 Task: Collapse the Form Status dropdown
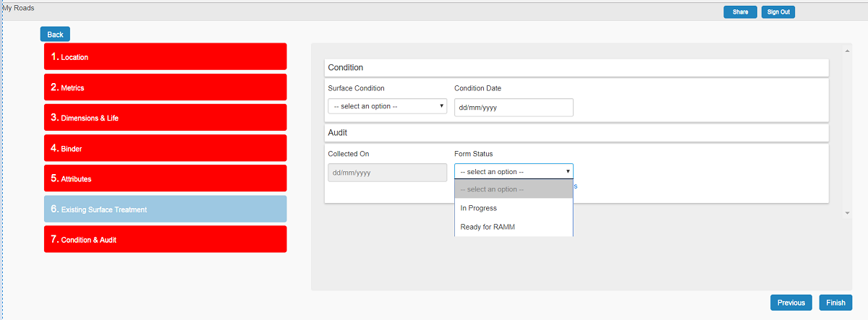pos(514,172)
